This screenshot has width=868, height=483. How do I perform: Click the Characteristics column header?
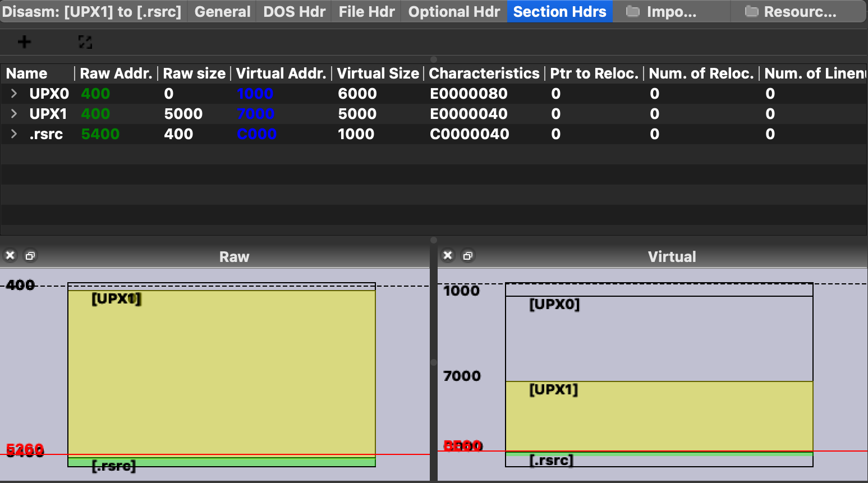point(484,73)
